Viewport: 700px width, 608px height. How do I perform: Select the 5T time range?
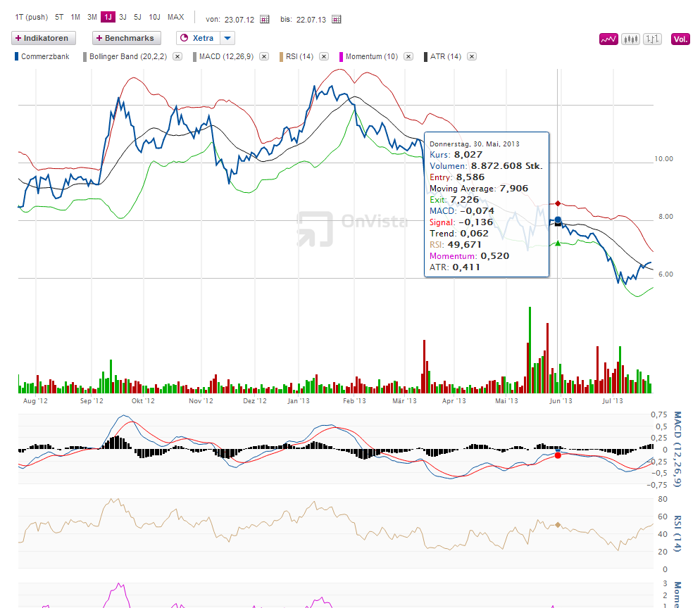59,17
